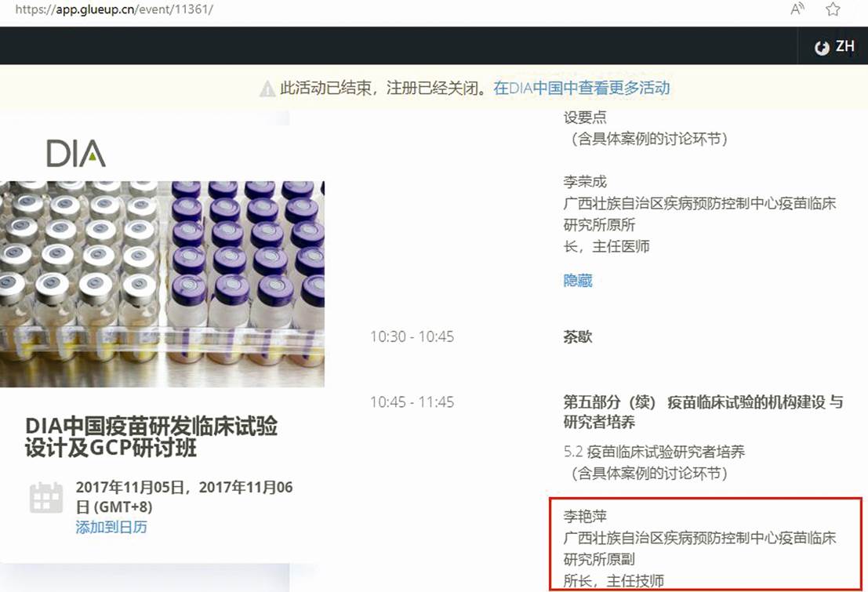The height and width of the screenshot is (592, 868).
Task: Click the DIA logo
Action: click(76, 153)
